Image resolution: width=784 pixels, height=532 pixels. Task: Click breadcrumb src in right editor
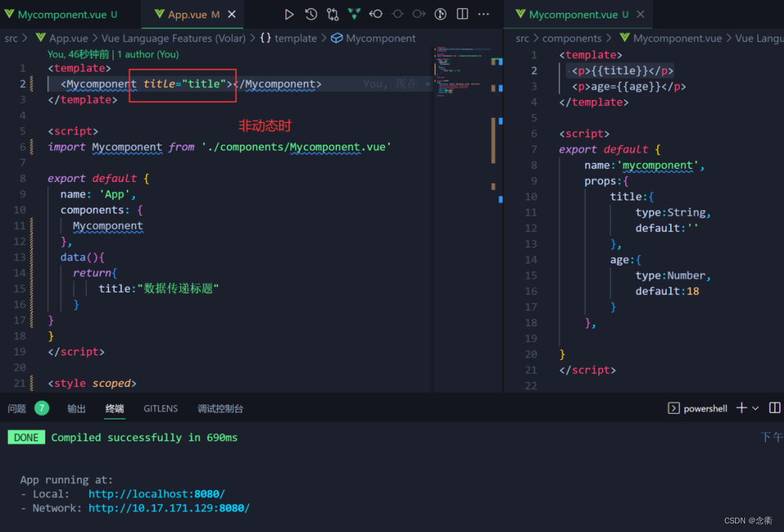tap(523, 38)
